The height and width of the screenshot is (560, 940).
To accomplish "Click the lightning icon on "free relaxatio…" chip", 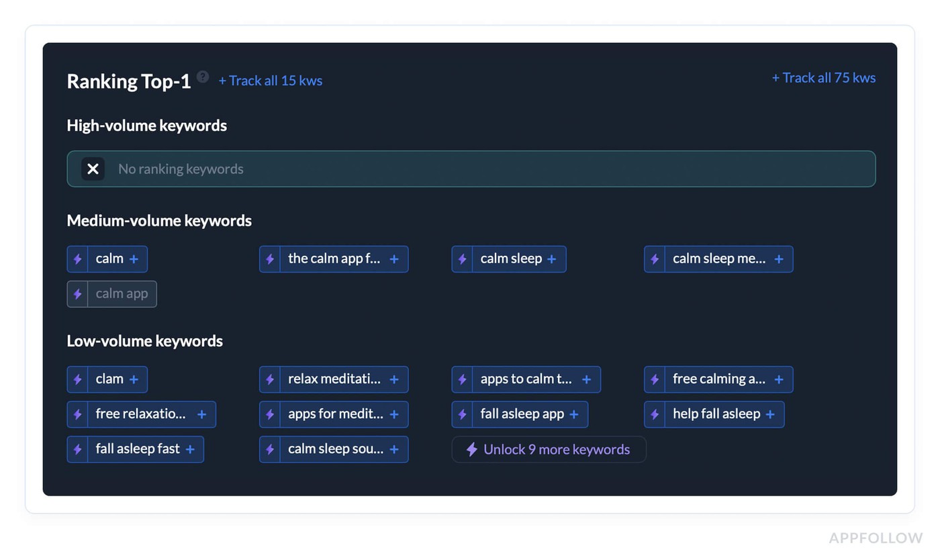I will pos(77,414).
